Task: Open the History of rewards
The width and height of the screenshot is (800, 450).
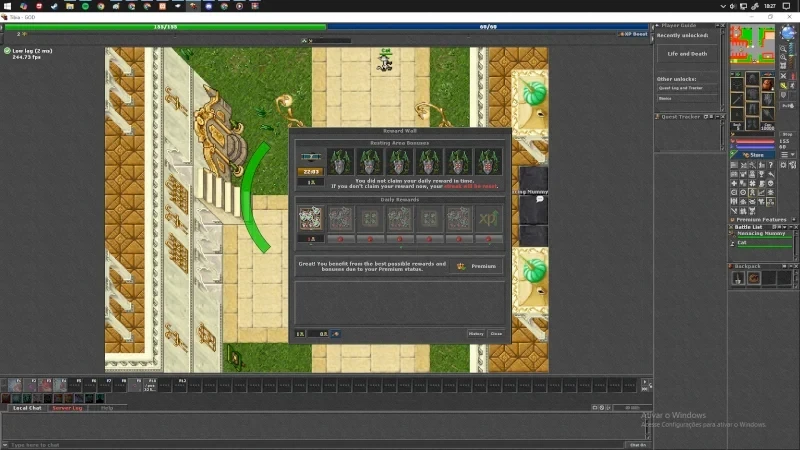Action: 476,334
